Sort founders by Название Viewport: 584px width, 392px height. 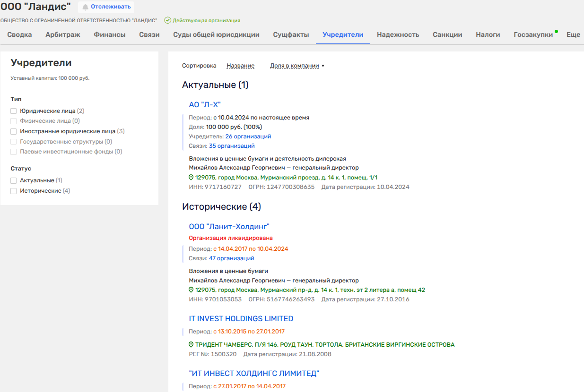coord(240,66)
